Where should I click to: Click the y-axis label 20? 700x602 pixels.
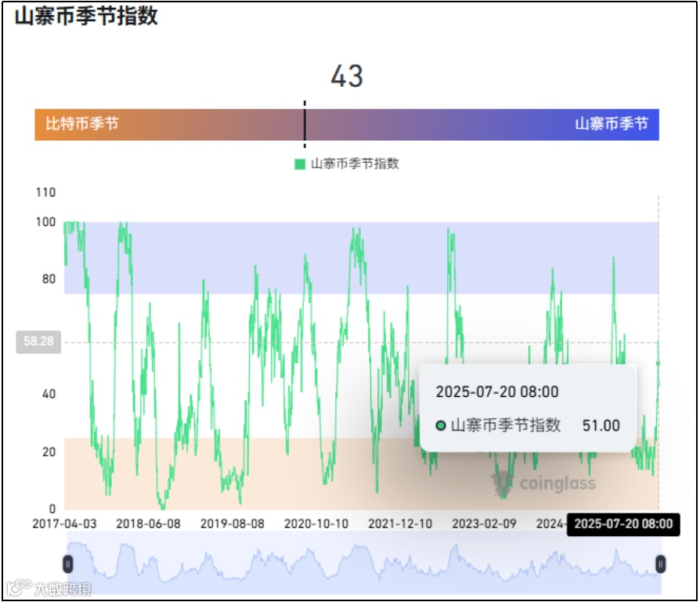49,452
